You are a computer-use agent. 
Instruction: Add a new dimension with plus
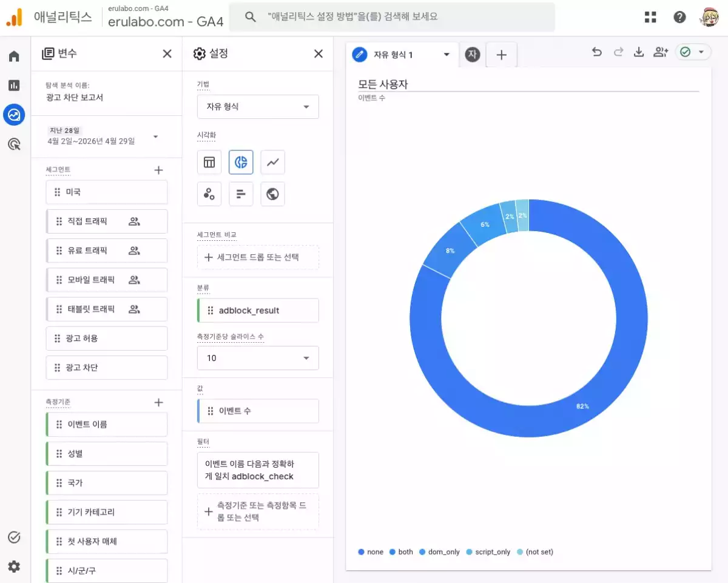(158, 402)
